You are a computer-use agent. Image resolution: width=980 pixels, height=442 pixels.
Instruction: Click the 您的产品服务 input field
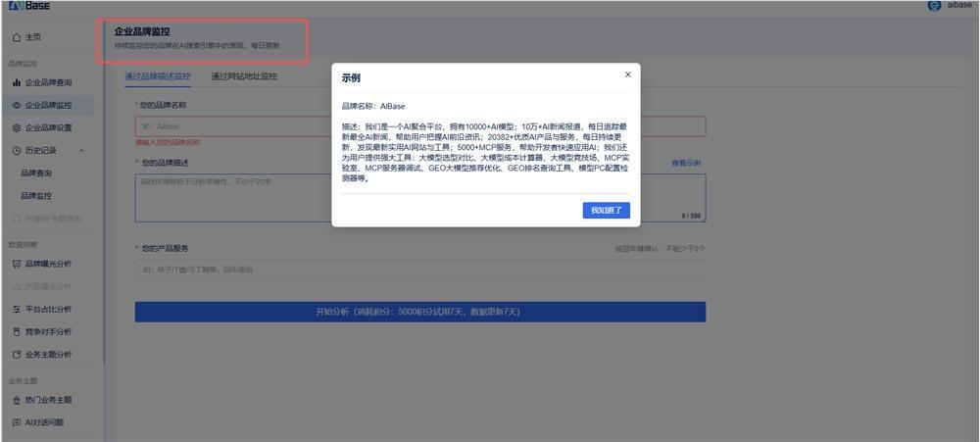[x=419, y=270]
